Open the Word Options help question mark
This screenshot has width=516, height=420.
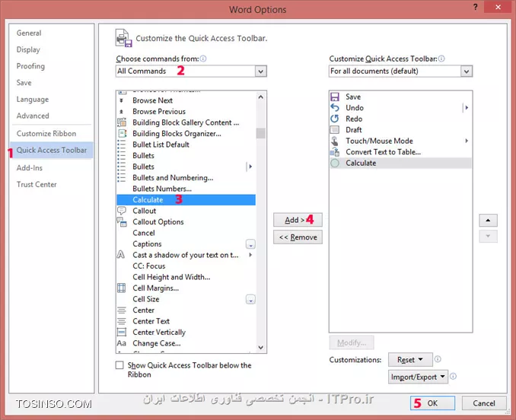tap(475, 7)
